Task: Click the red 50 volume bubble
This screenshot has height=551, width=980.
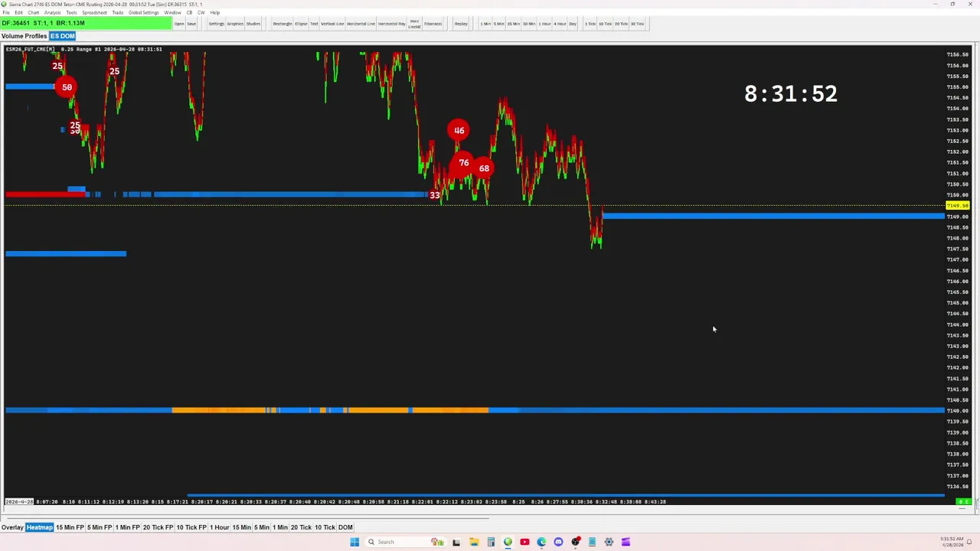Action: click(x=67, y=87)
